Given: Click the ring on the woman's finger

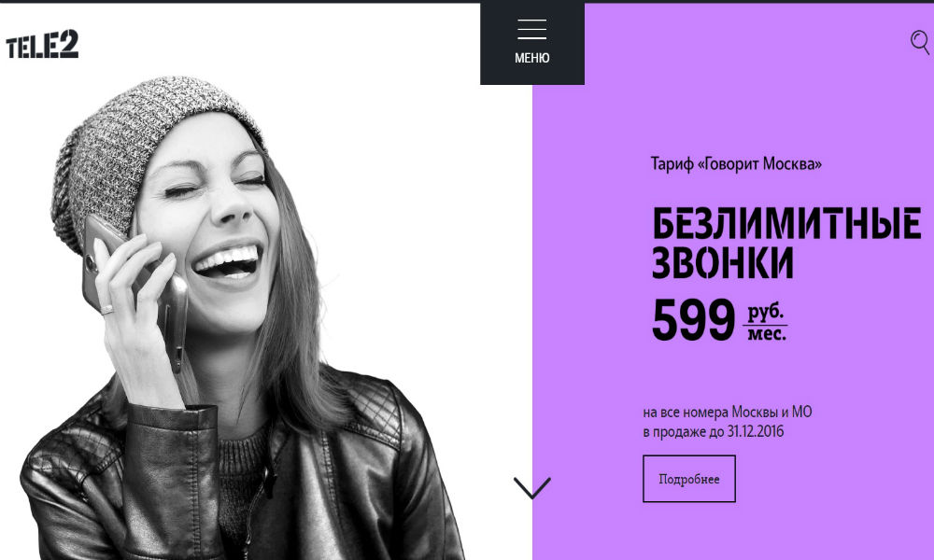Looking at the screenshot, I should click(x=106, y=310).
